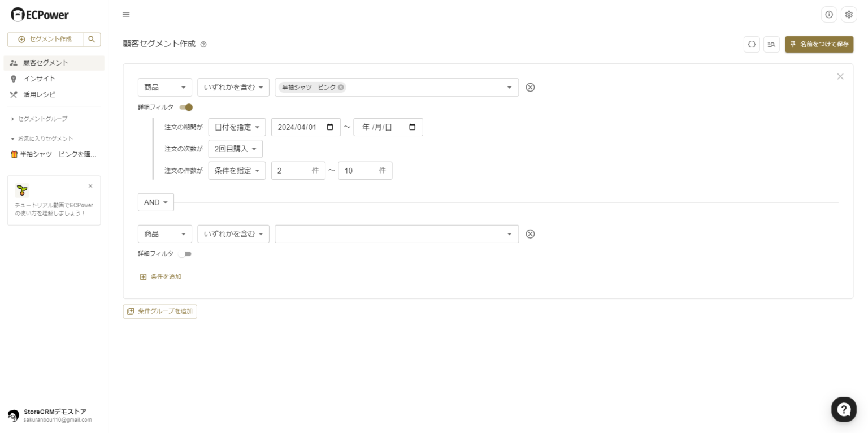Click the 名前をつけて保存 save button
This screenshot has height=433, width=868.
(x=819, y=44)
